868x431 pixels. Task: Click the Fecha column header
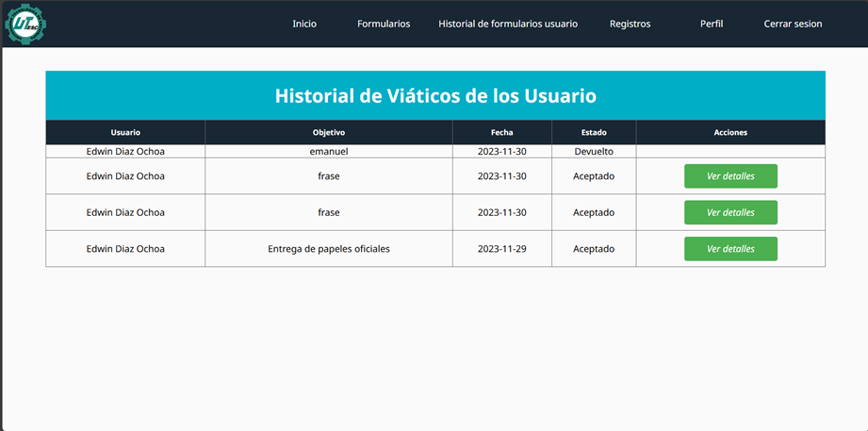[x=502, y=132]
